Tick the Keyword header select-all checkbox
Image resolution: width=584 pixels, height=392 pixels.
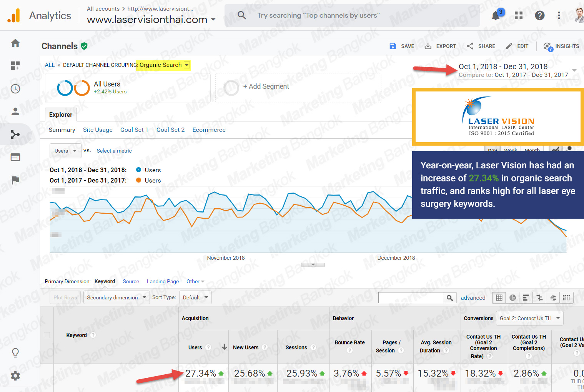(x=47, y=335)
